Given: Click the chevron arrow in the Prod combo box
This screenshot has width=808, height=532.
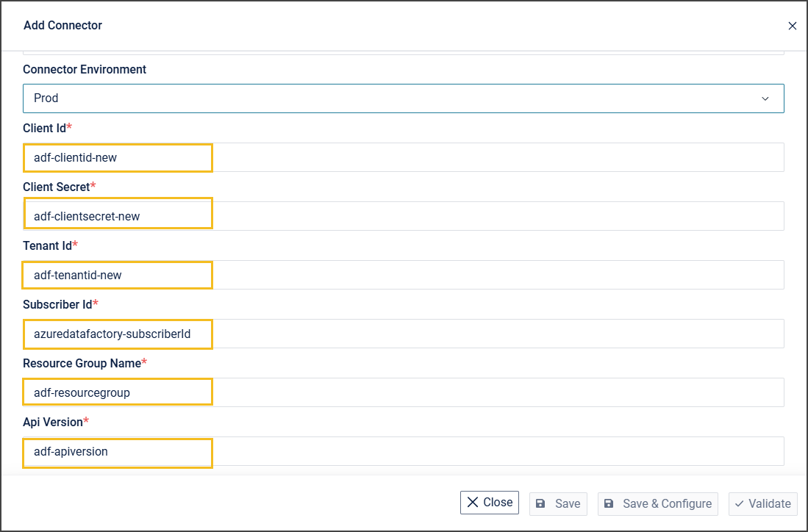Looking at the screenshot, I should pos(765,98).
